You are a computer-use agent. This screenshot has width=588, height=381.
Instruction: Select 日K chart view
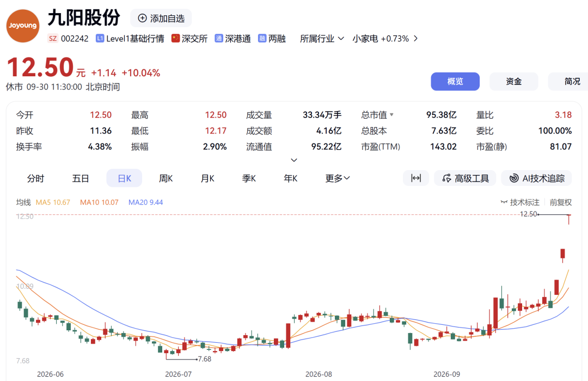(x=124, y=178)
